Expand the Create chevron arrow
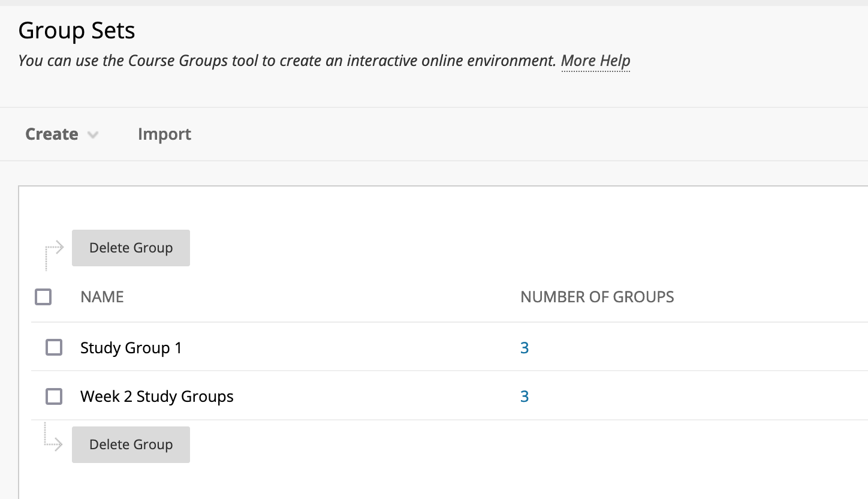The image size is (868, 499). 92,135
